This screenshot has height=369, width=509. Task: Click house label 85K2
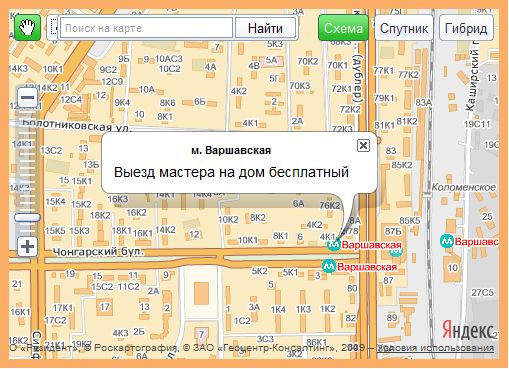click(402, 165)
